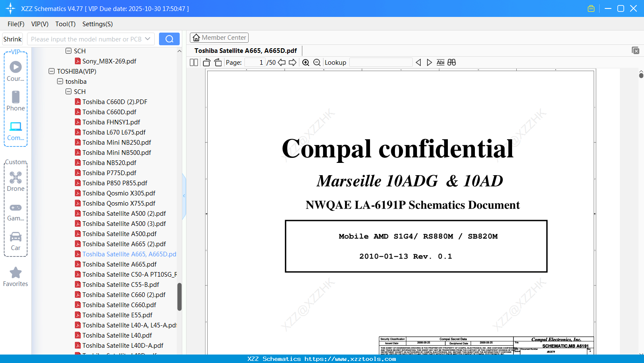Open the Computer category
644x363 pixels.
[16, 130]
